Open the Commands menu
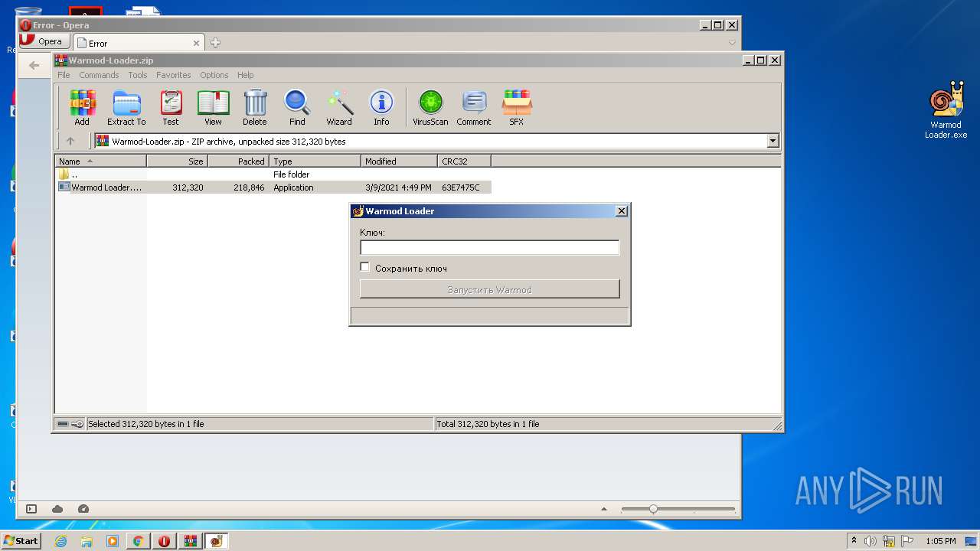Image resolution: width=980 pixels, height=551 pixels. point(99,75)
